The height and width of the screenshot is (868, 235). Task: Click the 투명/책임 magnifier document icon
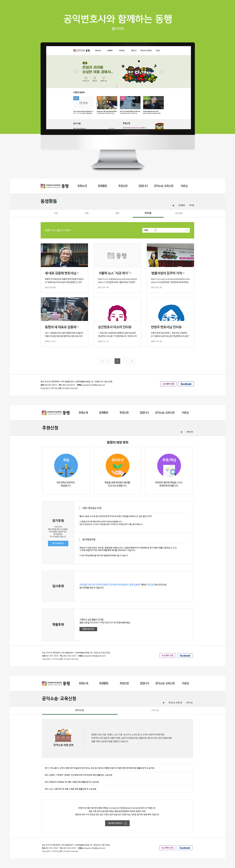tap(169, 466)
